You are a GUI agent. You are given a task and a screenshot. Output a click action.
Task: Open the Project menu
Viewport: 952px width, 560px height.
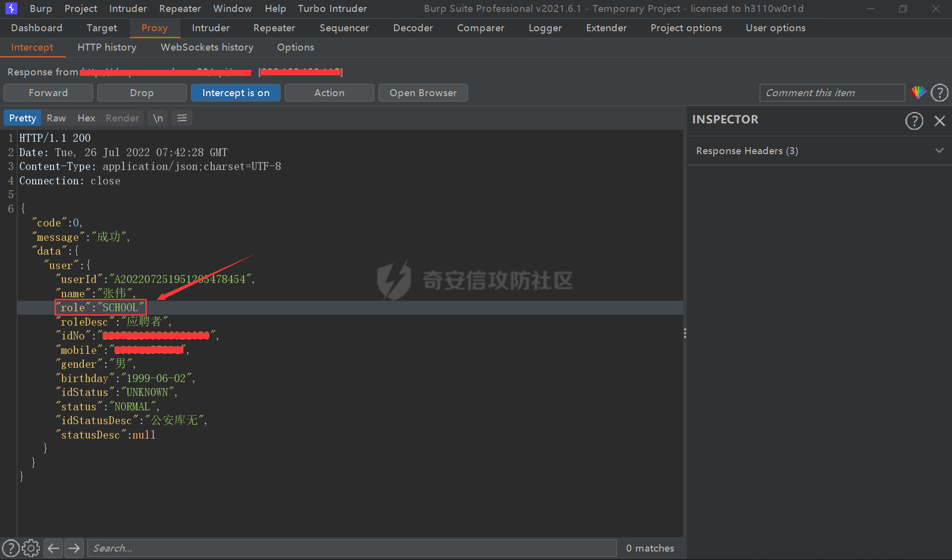click(x=81, y=8)
